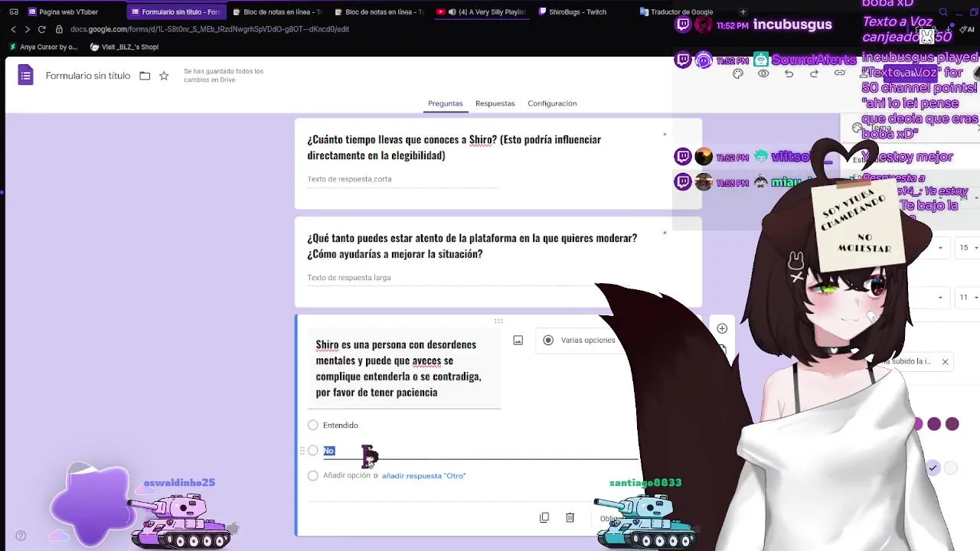The height and width of the screenshot is (551, 980).
Task: Duplicate the selected question
Action: click(x=544, y=517)
